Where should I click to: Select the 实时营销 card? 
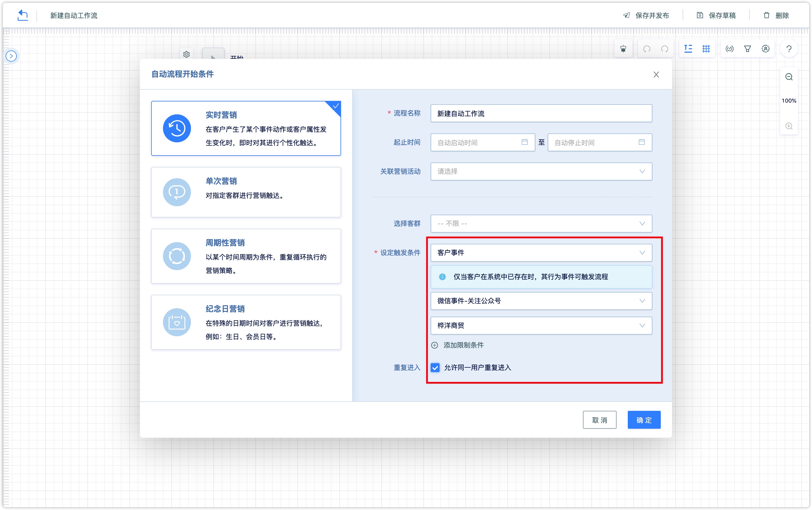(x=246, y=128)
